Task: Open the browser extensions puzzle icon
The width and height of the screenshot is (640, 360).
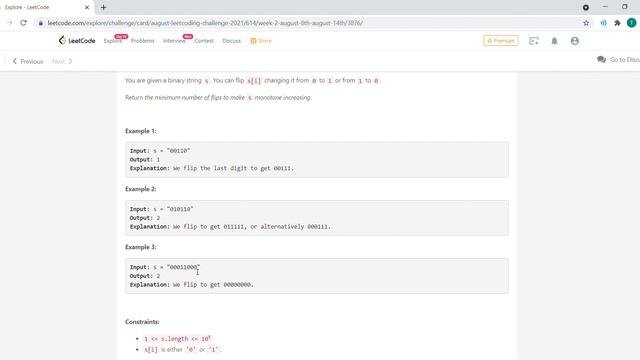Action: [617, 23]
